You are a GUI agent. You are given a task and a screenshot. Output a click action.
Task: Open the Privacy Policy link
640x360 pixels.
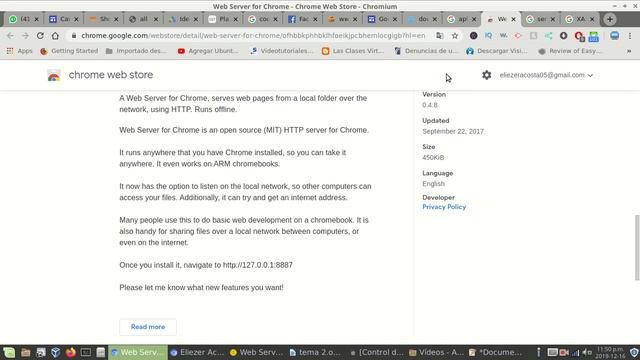tap(444, 207)
